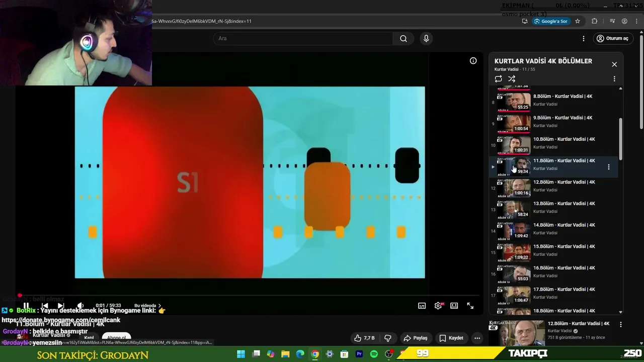This screenshot has width=644, height=362.
Task: Toggle playlist loop
Action: pyautogui.click(x=499, y=79)
